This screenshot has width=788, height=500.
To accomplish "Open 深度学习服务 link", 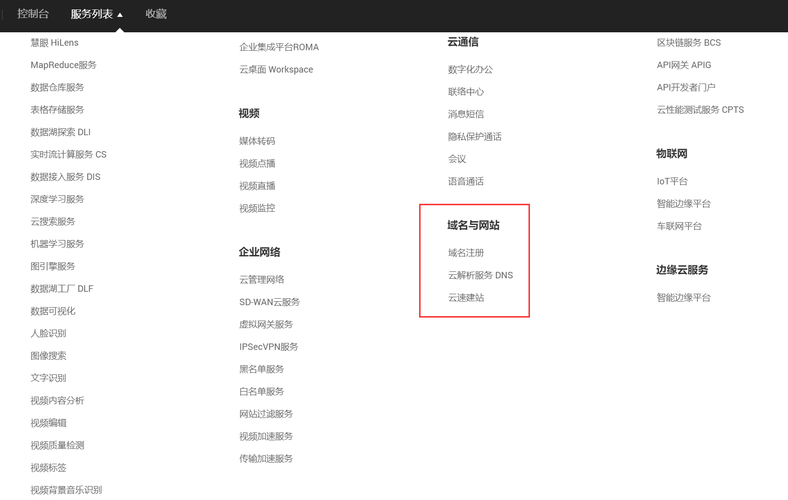I will 57,199.
